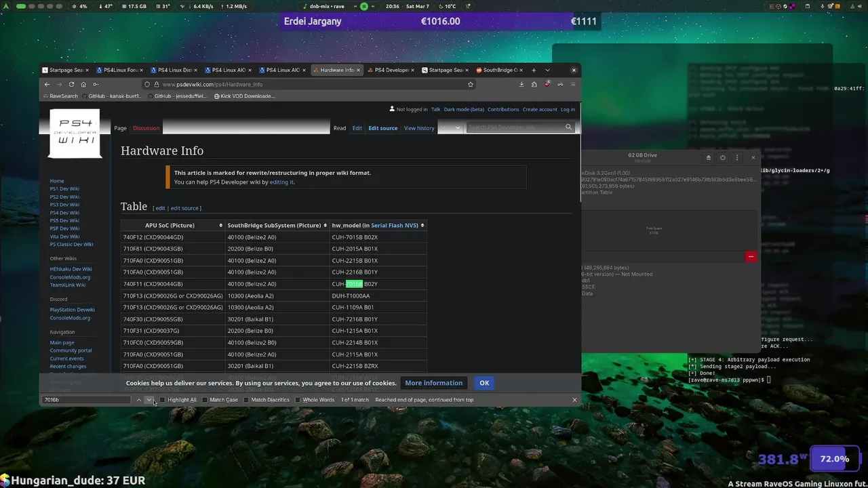This screenshot has height=488, width=868.
Task: Click the Log in link
Action: [568, 109]
